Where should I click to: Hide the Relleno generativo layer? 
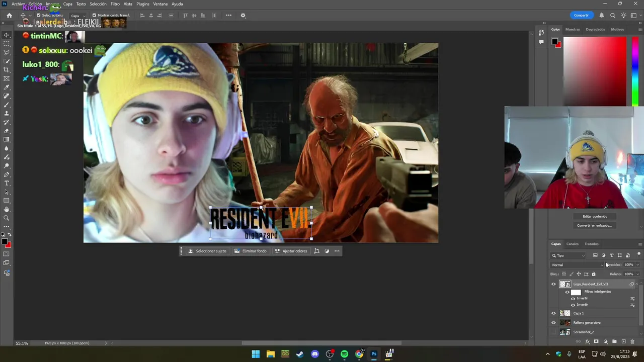[553, 323]
